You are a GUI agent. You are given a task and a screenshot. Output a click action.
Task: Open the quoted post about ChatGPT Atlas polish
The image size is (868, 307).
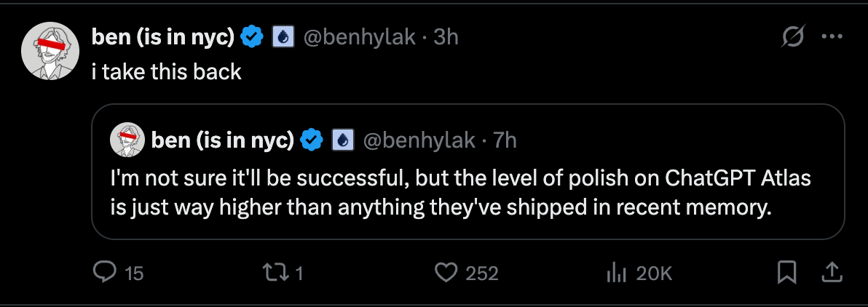(466, 193)
